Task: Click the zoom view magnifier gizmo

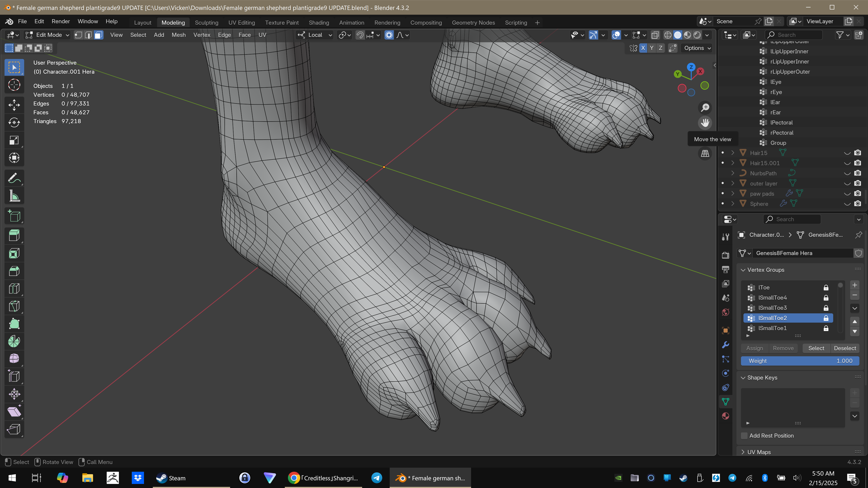Action: point(705,108)
